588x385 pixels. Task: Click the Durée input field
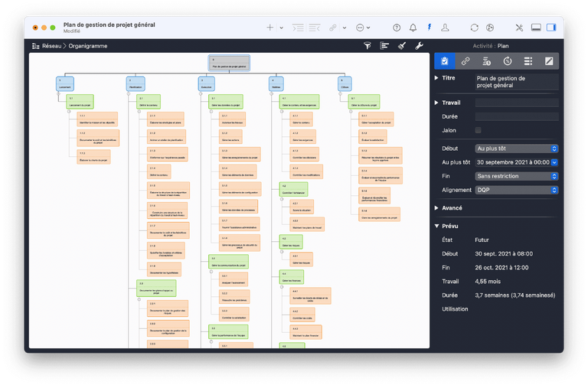(x=517, y=116)
